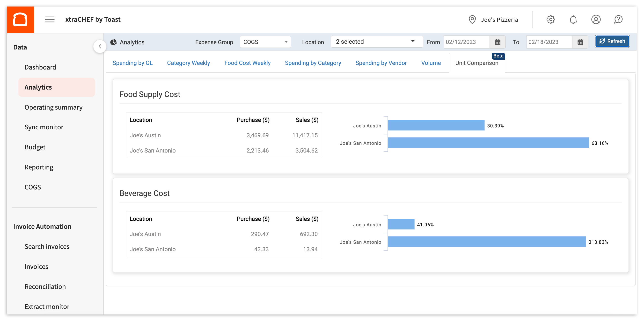Open the user account icon

click(x=596, y=20)
